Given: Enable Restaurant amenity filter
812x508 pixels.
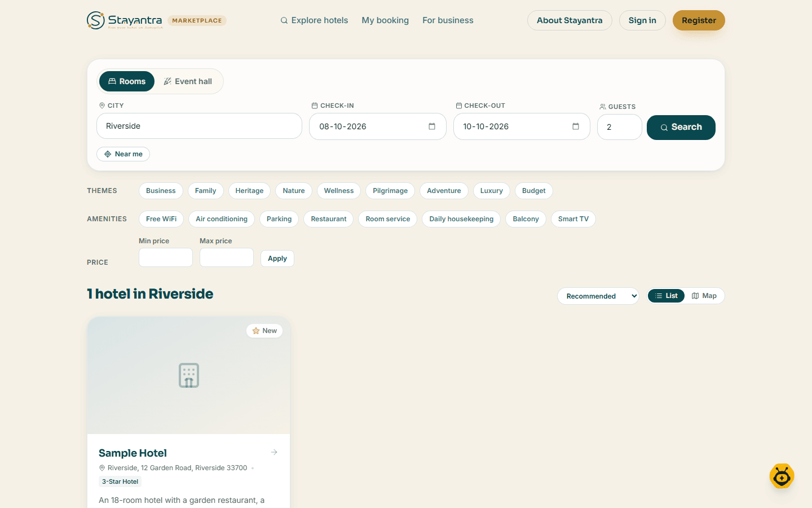Looking at the screenshot, I should click(329, 219).
